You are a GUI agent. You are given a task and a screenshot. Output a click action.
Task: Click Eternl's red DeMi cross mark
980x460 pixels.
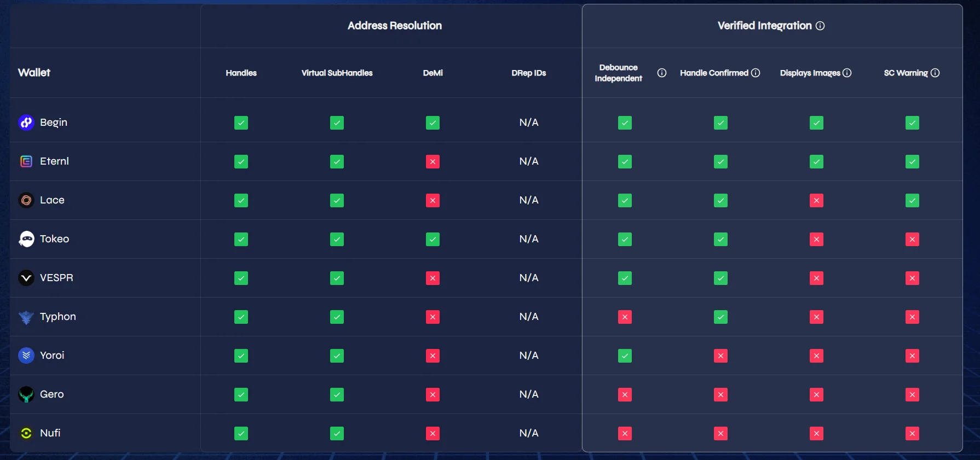click(x=433, y=161)
